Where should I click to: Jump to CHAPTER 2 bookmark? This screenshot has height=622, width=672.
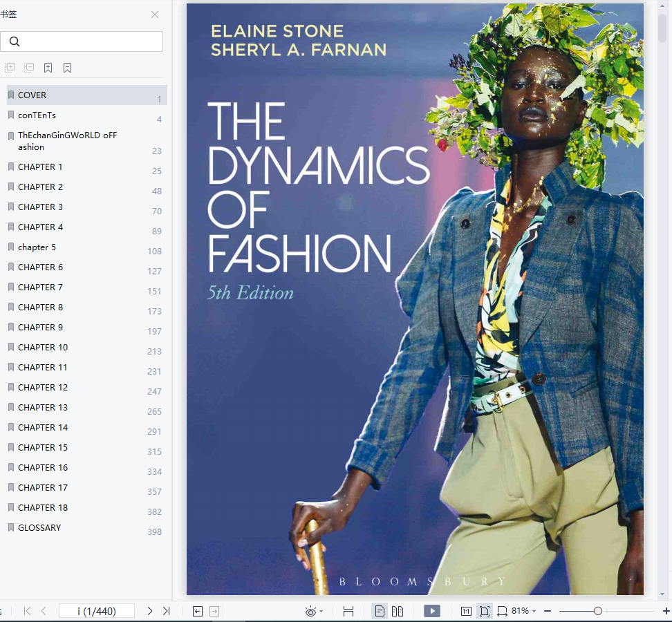tap(87, 187)
